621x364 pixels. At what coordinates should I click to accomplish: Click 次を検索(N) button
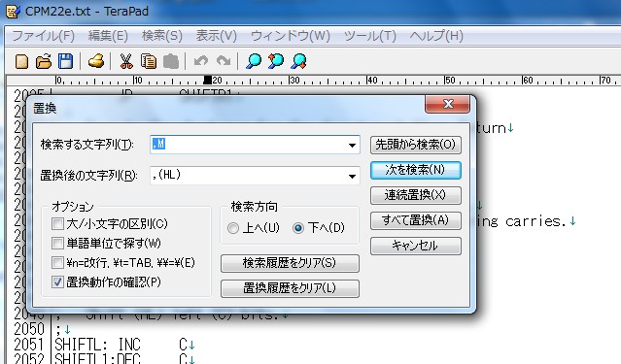pyautogui.click(x=415, y=170)
